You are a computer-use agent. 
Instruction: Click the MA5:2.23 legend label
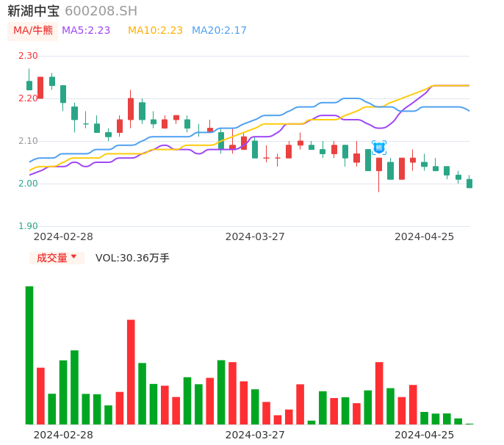pyautogui.click(x=86, y=31)
